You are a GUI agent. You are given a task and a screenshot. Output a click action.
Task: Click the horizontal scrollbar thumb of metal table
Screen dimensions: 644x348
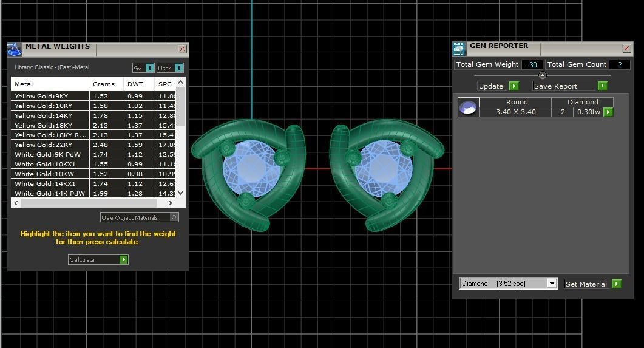click(x=89, y=203)
